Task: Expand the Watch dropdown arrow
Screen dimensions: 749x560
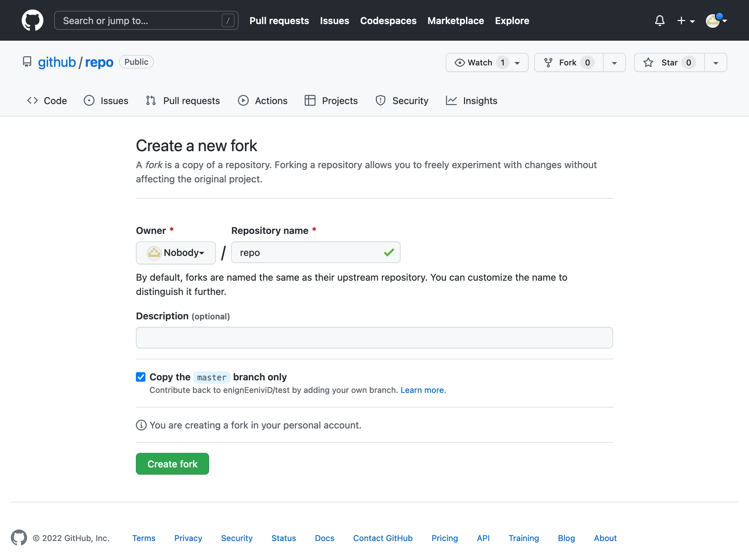Action: (x=517, y=63)
